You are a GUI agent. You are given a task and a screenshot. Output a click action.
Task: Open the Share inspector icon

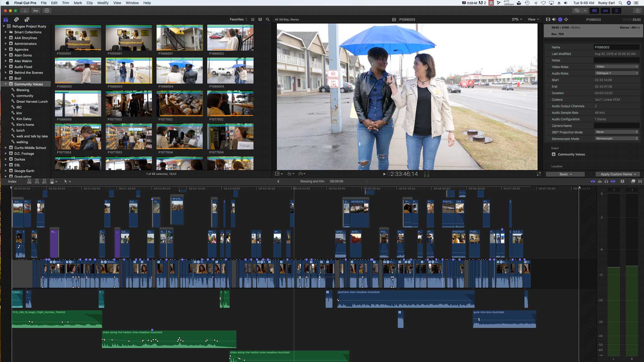566,20
